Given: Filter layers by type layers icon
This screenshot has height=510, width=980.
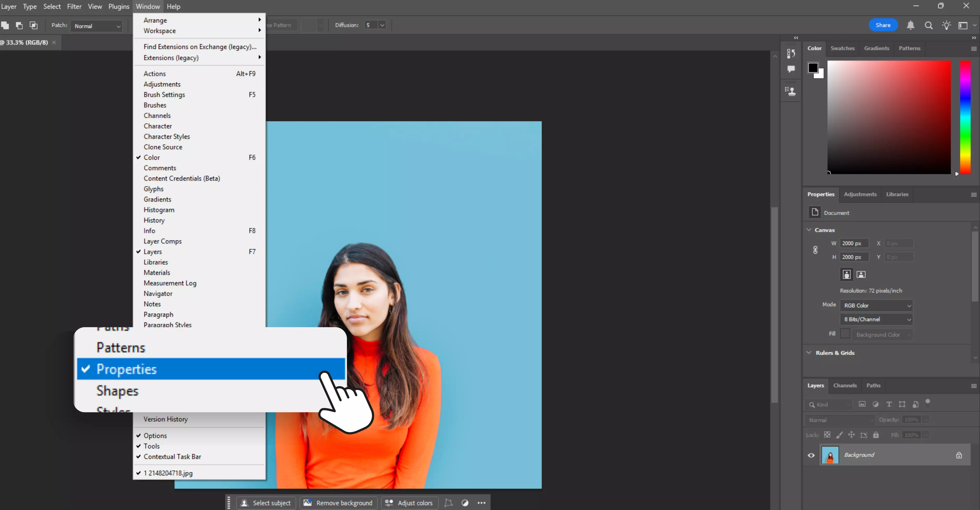Looking at the screenshot, I should [x=889, y=404].
